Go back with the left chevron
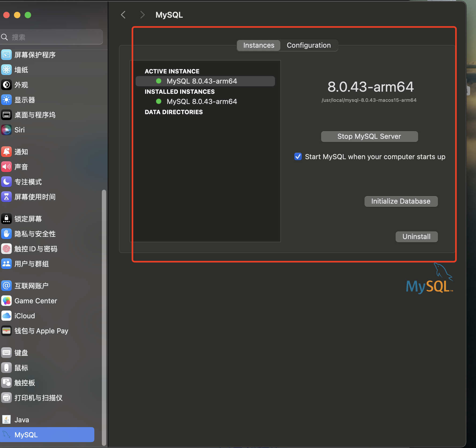This screenshot has height=448, width=476. 123,15
